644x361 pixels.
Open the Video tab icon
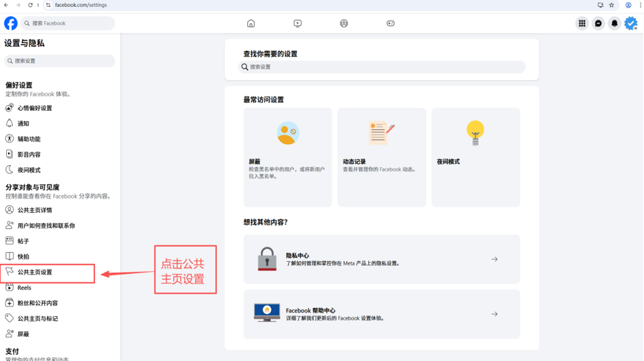298,23
